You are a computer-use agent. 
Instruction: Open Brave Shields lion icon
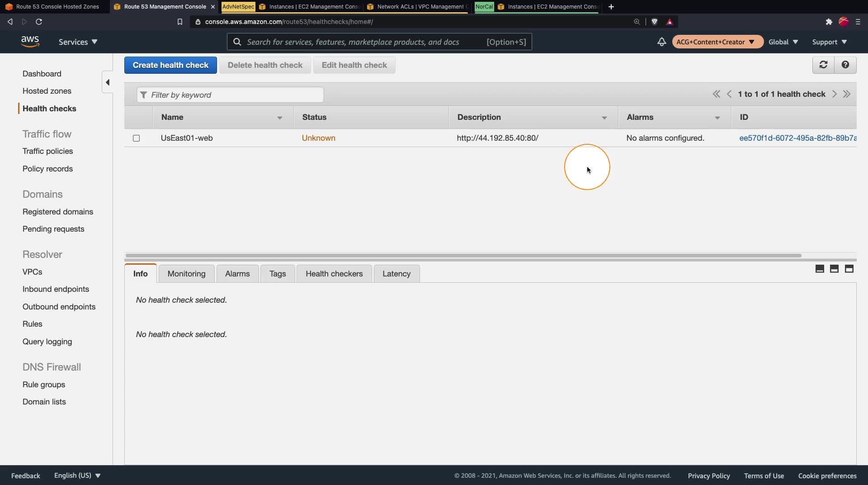pyautogui.click(x=654, y=22)
